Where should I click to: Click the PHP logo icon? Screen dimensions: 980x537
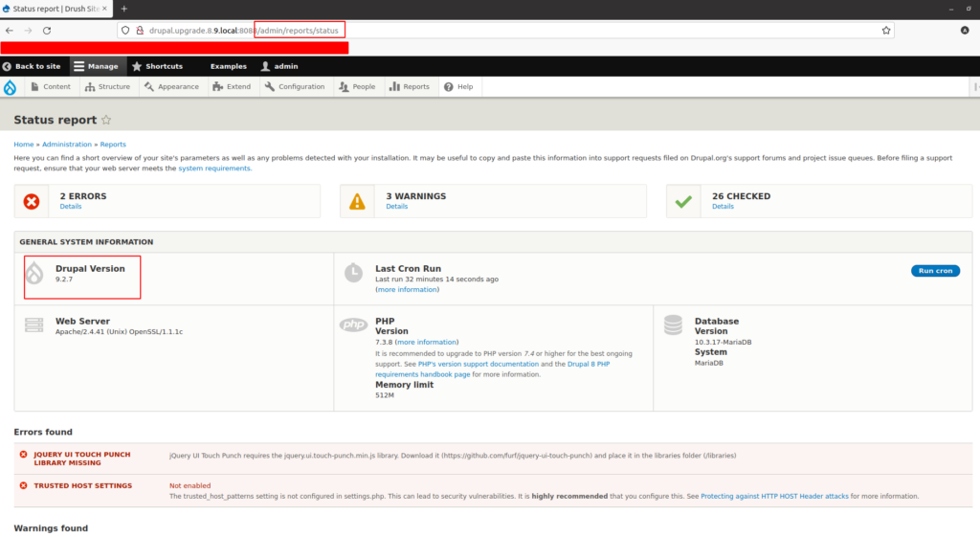click(x=353, y=324)
